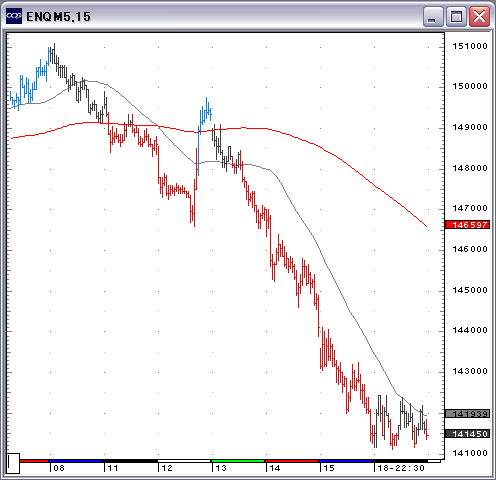Image resolution: width=496 pixels, height=480 pixels.
Task: Select the red 146597 moving average price tag
Action: tap(467, 225)
